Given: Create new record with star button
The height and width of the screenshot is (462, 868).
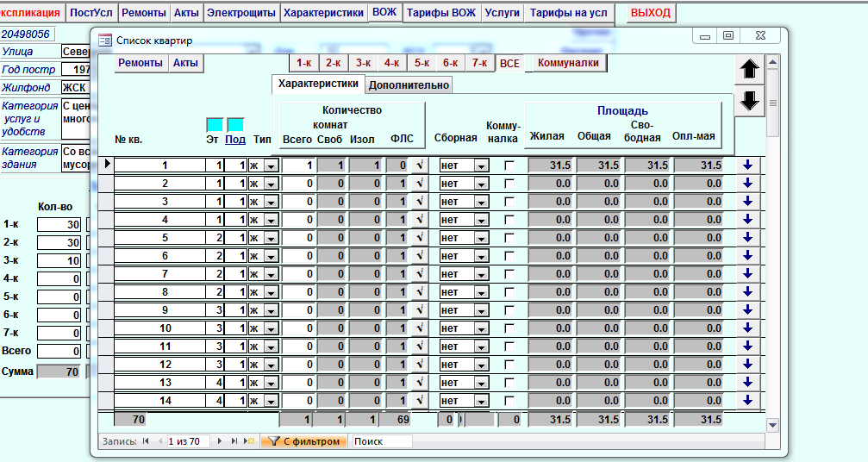Looking at the screenshot, I should tap(250, 441).
